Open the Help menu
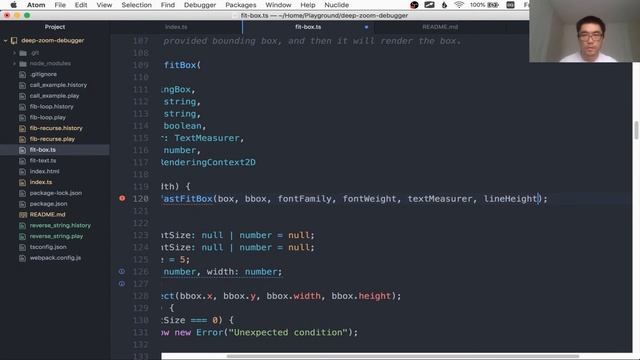Image resolution: width=640 pixels, height=360 pixels. tap(308, 5)
